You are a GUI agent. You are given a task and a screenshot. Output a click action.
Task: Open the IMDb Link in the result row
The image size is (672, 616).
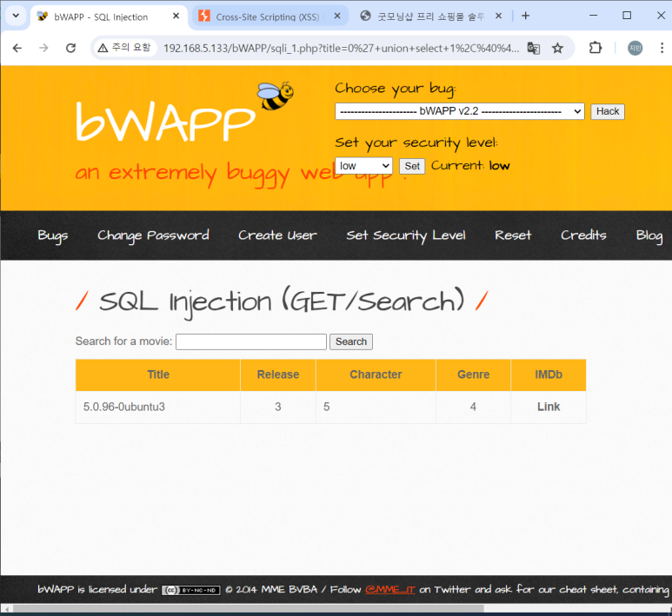click(549, 407)
